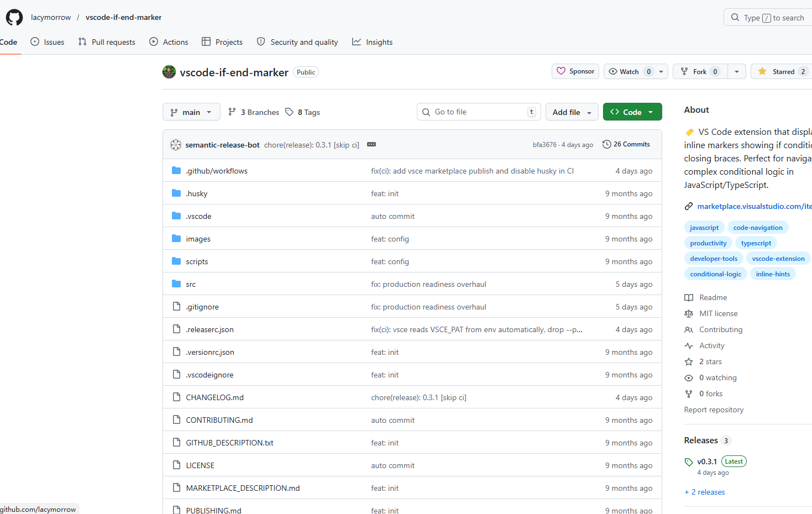Click the Fork button
The image size is (812, 514).
(x=700, y=72)
